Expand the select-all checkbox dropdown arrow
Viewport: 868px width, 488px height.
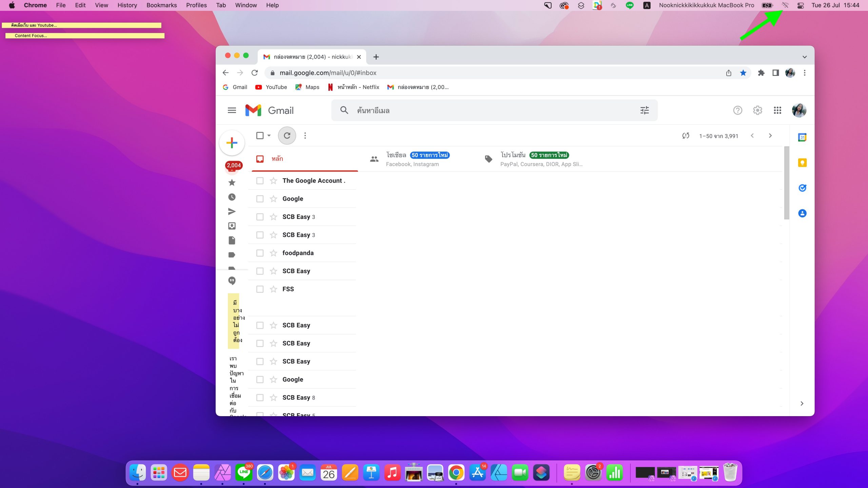pos(269,136)
